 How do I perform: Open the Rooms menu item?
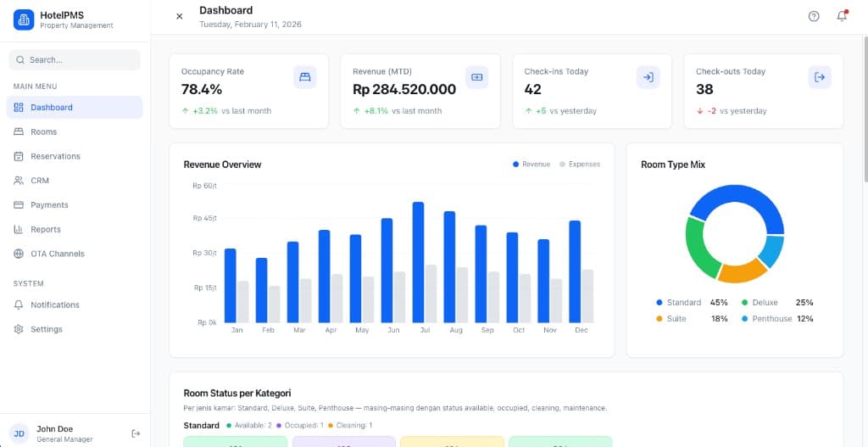pyautogui.click(x=44, y=132)
